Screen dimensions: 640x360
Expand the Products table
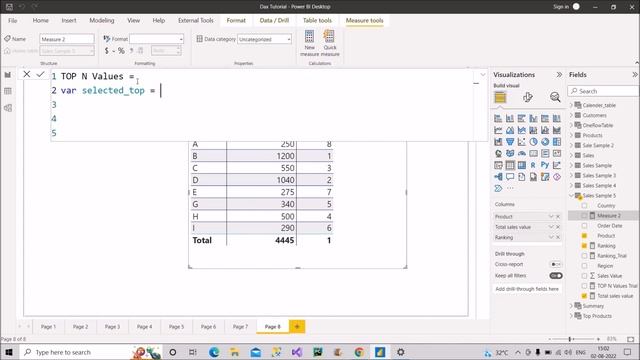(571, 135)
